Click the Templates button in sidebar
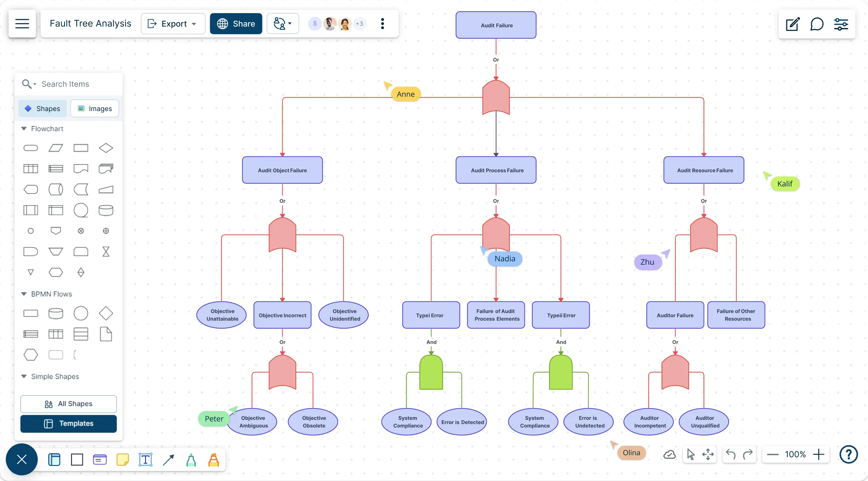The width and height of the screenshot is (868, 481). [68, 424]
